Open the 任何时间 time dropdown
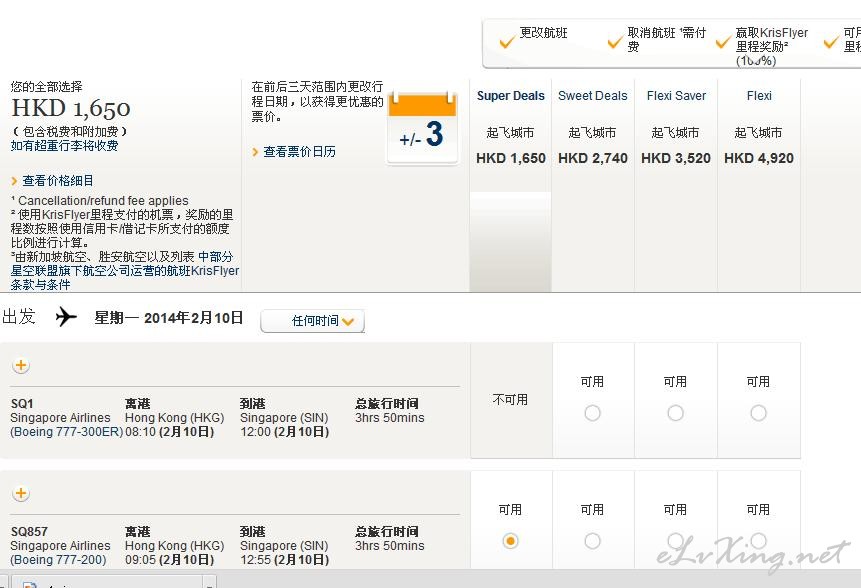This screenshot has width=861, height=588. (312, 321)
